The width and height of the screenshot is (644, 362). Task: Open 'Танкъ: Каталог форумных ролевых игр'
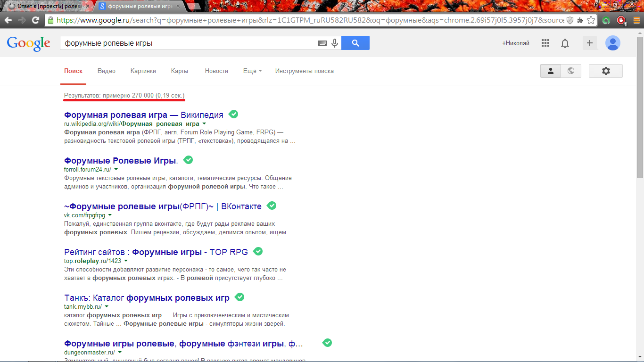click(x=147, y=297)
